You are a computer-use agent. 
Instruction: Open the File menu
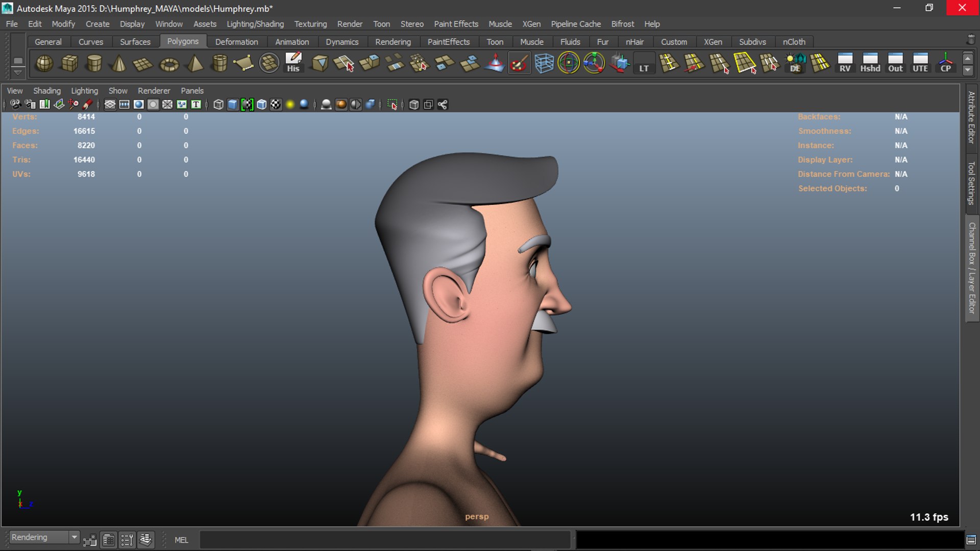12,24
